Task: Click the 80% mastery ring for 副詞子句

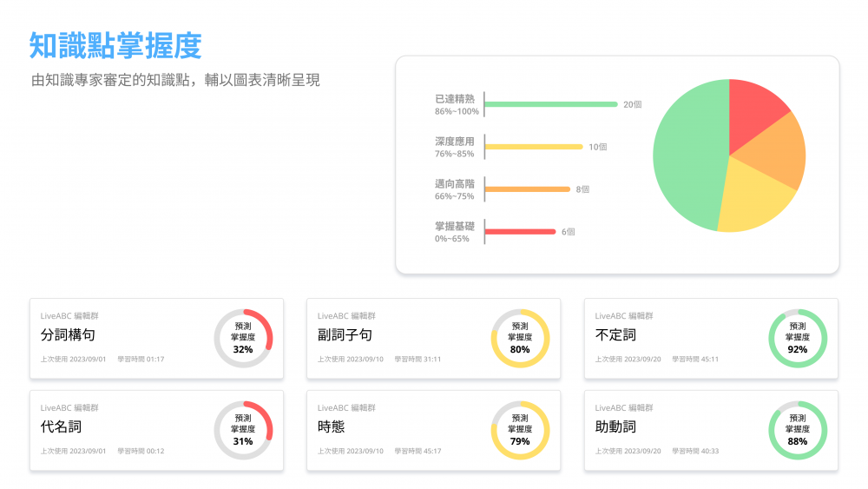Action: (x=520, y=338)
